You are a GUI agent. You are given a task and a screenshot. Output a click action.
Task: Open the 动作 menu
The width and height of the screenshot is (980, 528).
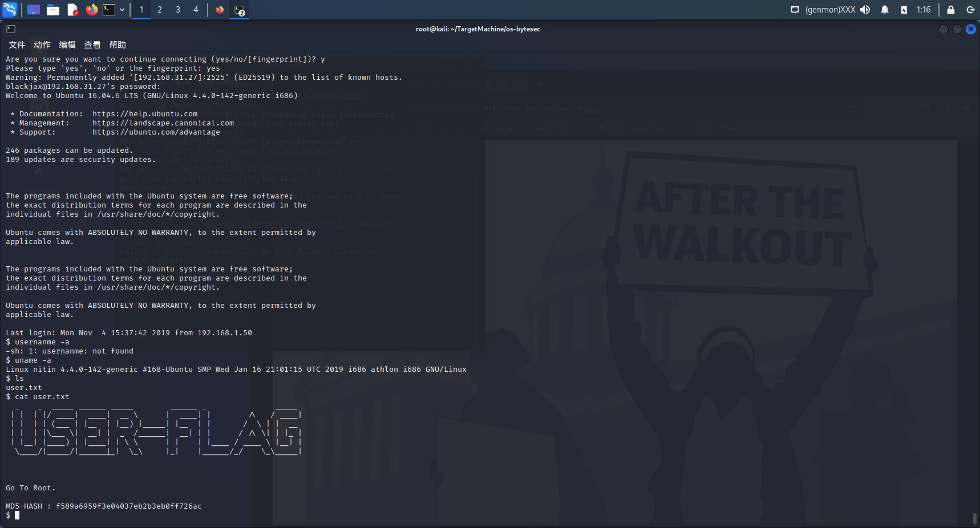42,45
